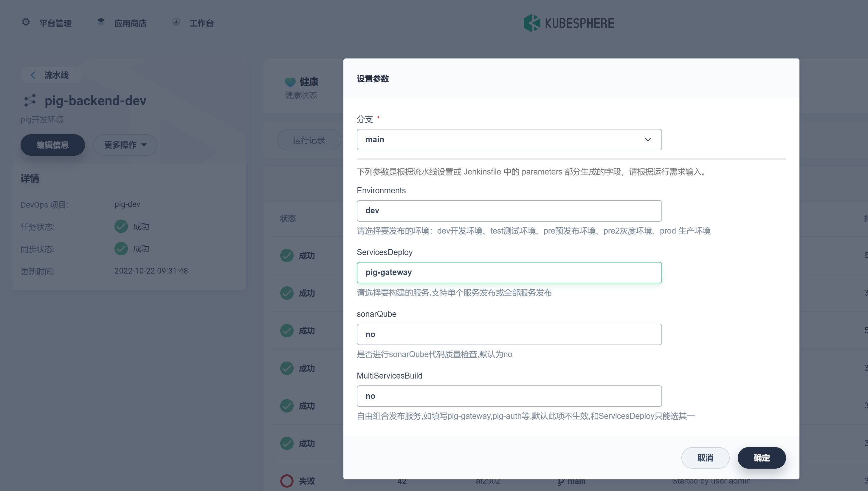Image resolution: width=868 pixels, height=491 pixels.
Task: Click the platform management gear icon
Action: [26, 22]
